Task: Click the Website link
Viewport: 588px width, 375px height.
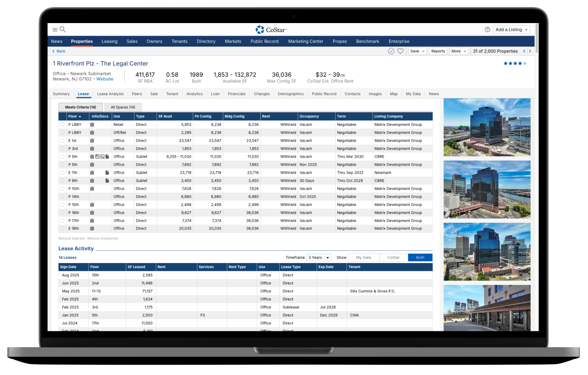Action: coord(105,79)
